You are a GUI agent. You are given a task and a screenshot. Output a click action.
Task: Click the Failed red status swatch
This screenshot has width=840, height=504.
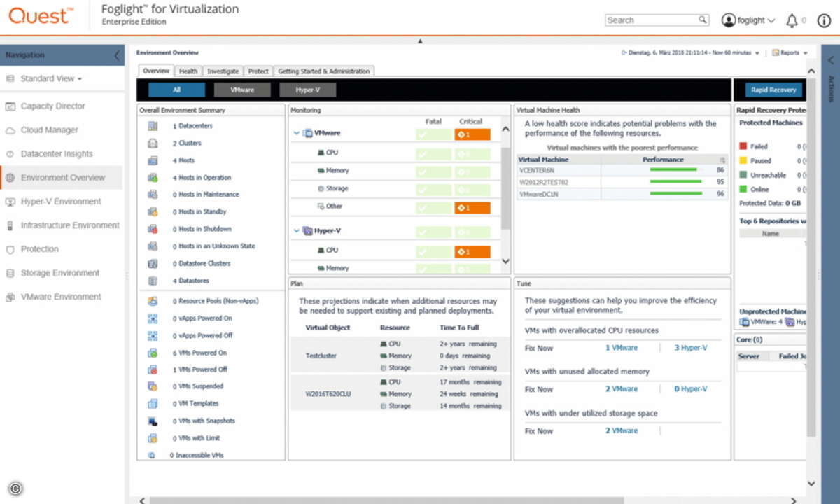pyautogui.click(x=743, y=147)
